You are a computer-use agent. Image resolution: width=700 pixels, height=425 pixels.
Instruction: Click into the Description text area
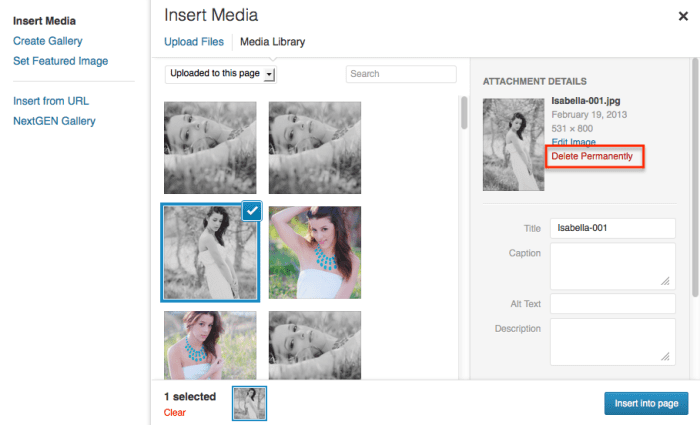point(612,342)
